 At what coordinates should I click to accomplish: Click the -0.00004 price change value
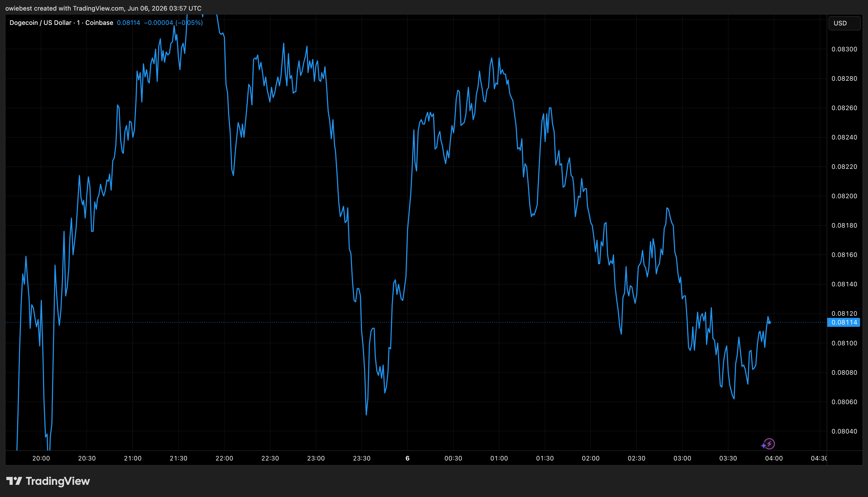click(158, 22)
